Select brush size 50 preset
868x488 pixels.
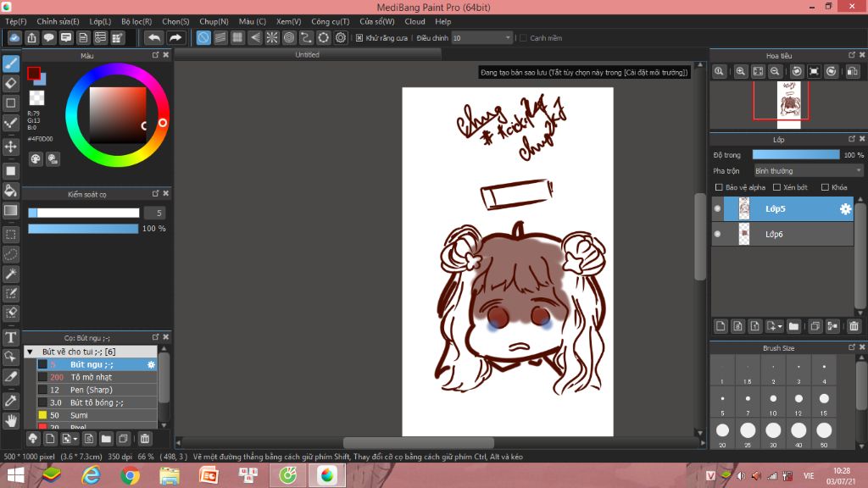click(x=824, y=435)
